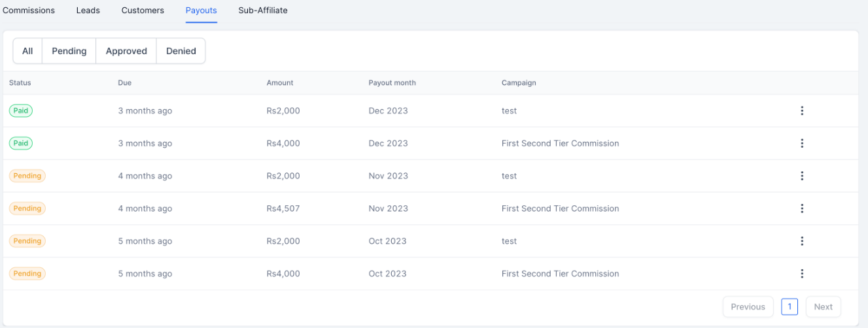Switch to the Commissions tab

click(x=29, y=10)
